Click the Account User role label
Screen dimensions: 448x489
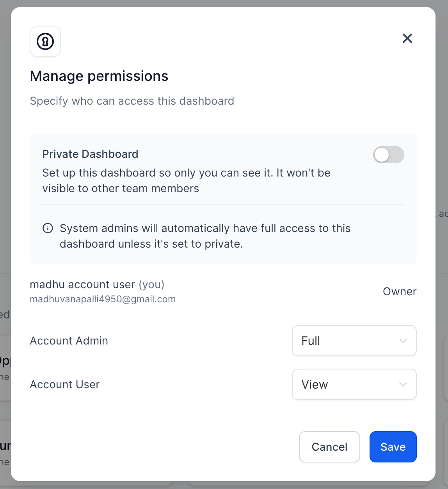pyautogui.click(x=65, y=384)
